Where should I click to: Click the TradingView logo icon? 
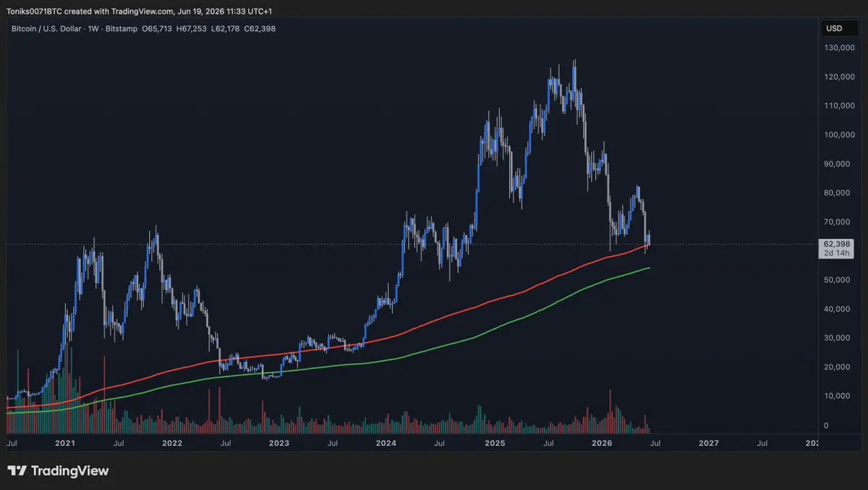pyautogui.click(x=17, y=470)
